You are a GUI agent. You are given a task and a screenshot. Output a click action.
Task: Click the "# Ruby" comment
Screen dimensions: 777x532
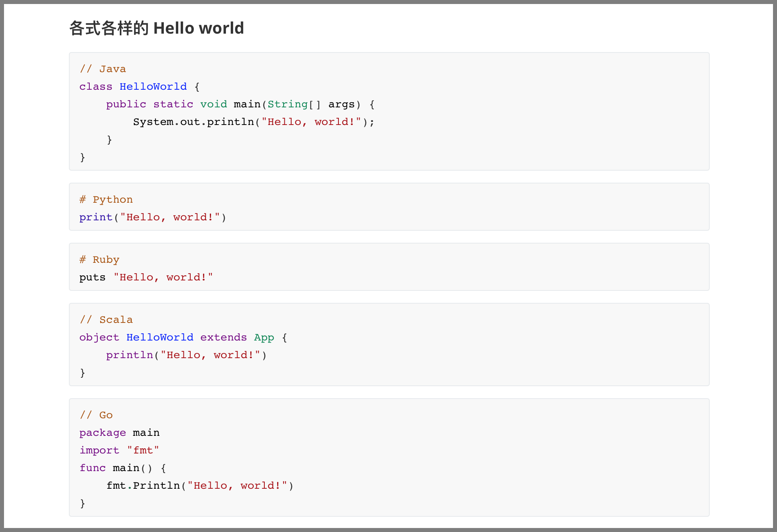(x=99, y=260)
